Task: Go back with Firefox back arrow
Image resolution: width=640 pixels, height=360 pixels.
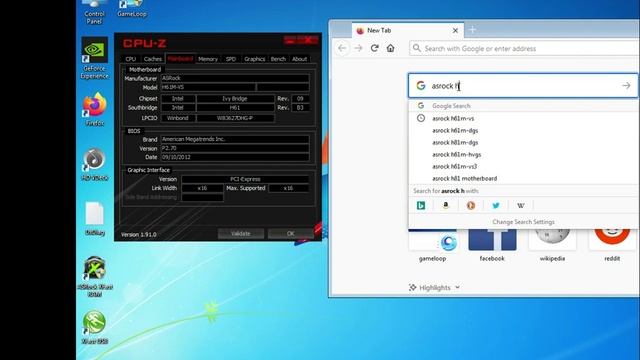Action: (x=342, y=48)
